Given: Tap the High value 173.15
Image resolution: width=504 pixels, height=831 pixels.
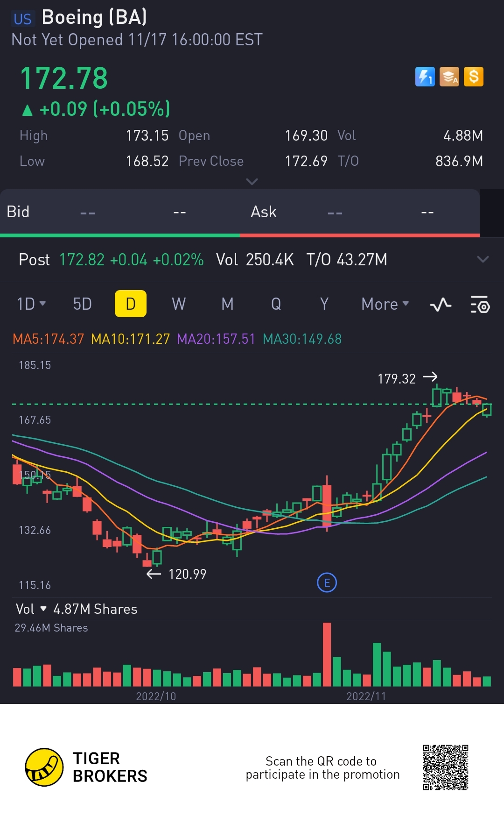Looking at the screenshot, I should click(x=147, y=135).
